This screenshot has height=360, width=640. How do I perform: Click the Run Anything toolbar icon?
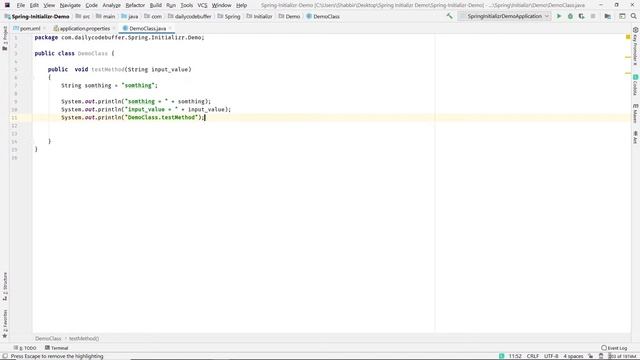622,16
